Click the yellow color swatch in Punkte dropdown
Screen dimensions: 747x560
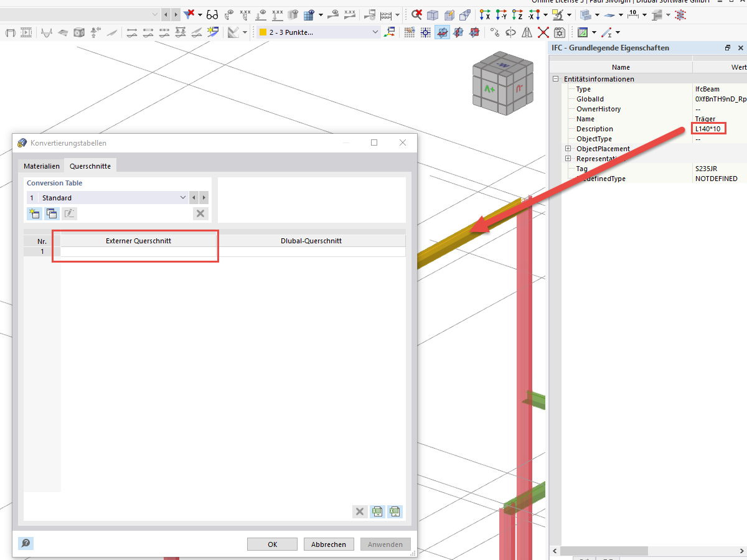pyautogui.click(x=263, y=32)
